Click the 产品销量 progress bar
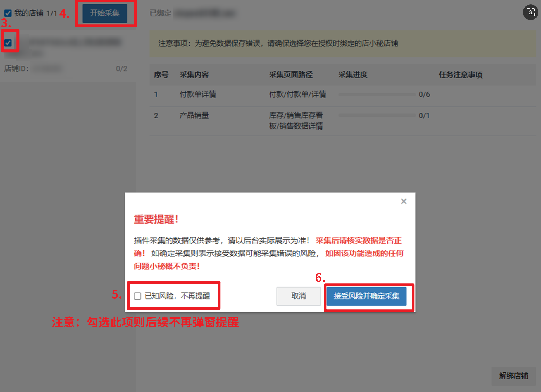541x392 pixels. pos(377,115)
